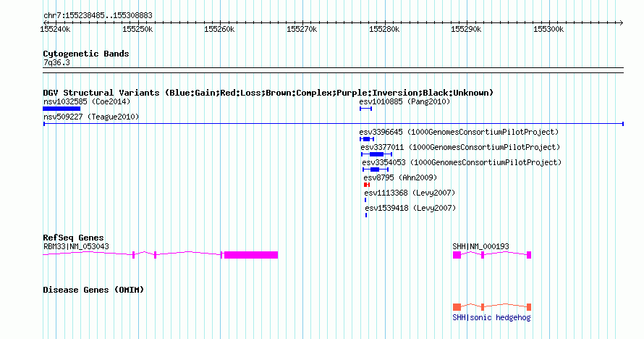Click the nsv509227 (Teague2010) label
The image size is (644, 339).
click(91, 117)
